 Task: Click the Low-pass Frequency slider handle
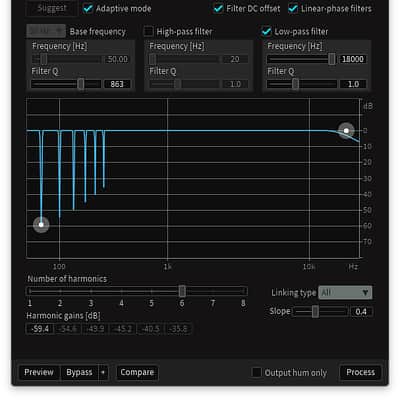(x=332, y=59)
